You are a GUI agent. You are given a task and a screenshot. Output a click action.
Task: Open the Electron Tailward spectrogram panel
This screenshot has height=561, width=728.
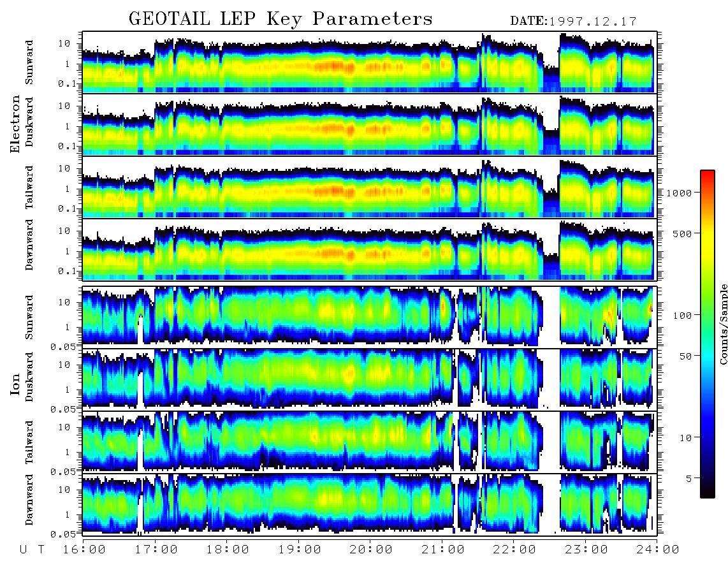(x=370, y=187)
